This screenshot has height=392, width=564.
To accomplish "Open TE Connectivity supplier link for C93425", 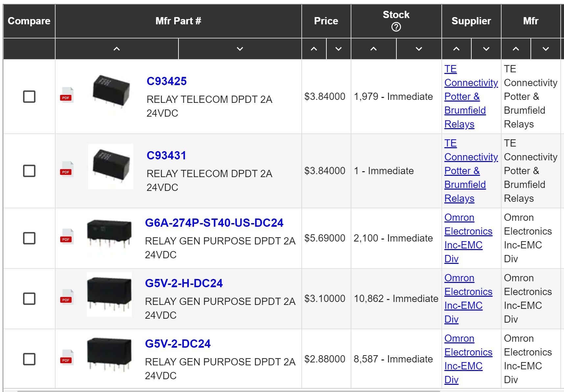I will 471,97.
